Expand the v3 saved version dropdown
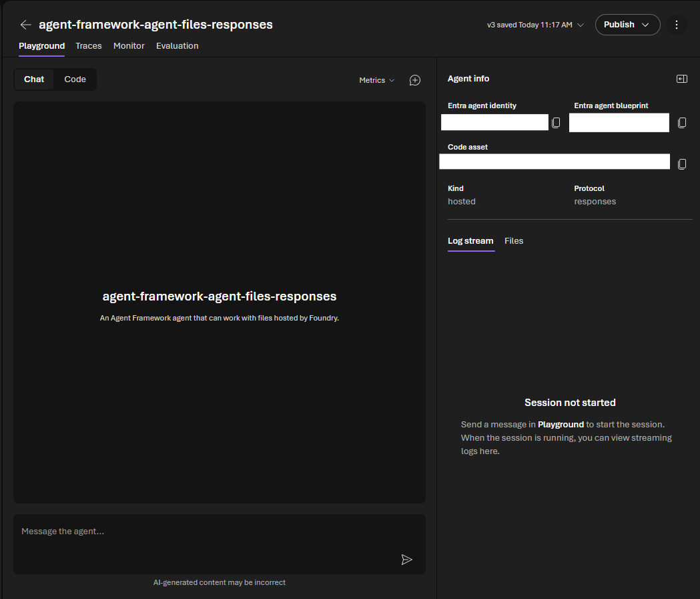 click(x=535, y=25)
